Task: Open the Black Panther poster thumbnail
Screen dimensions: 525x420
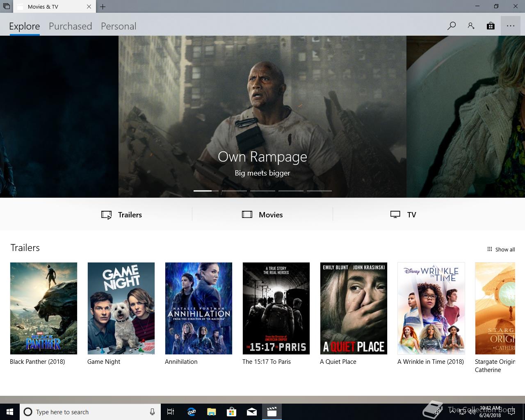Action: [x=43, y=308]
